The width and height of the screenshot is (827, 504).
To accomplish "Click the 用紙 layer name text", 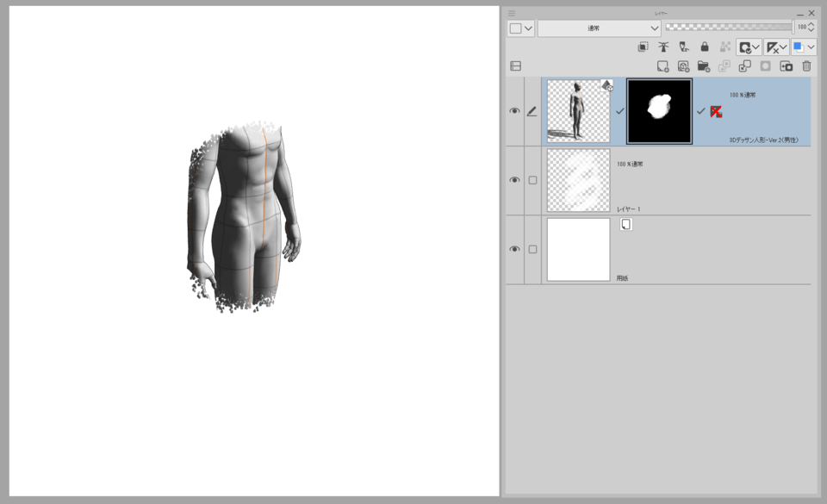I will click(x=622, y=278).
